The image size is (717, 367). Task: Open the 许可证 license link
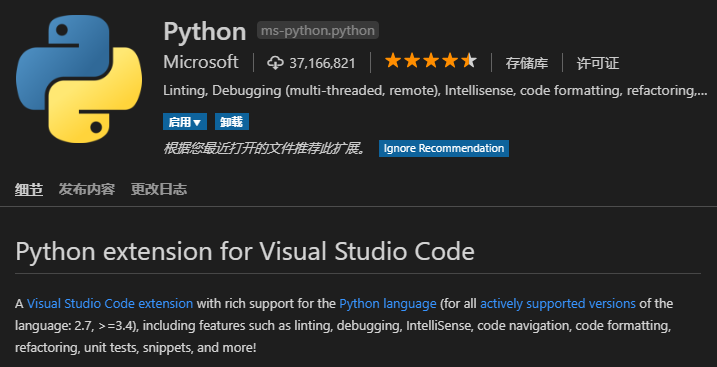pyautogui.click(x=598, y=63)
